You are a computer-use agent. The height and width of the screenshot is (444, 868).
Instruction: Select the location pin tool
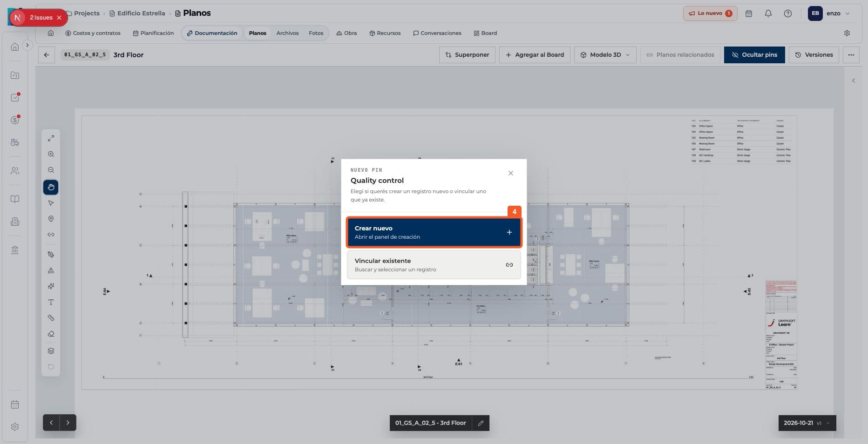coord(51,219)
